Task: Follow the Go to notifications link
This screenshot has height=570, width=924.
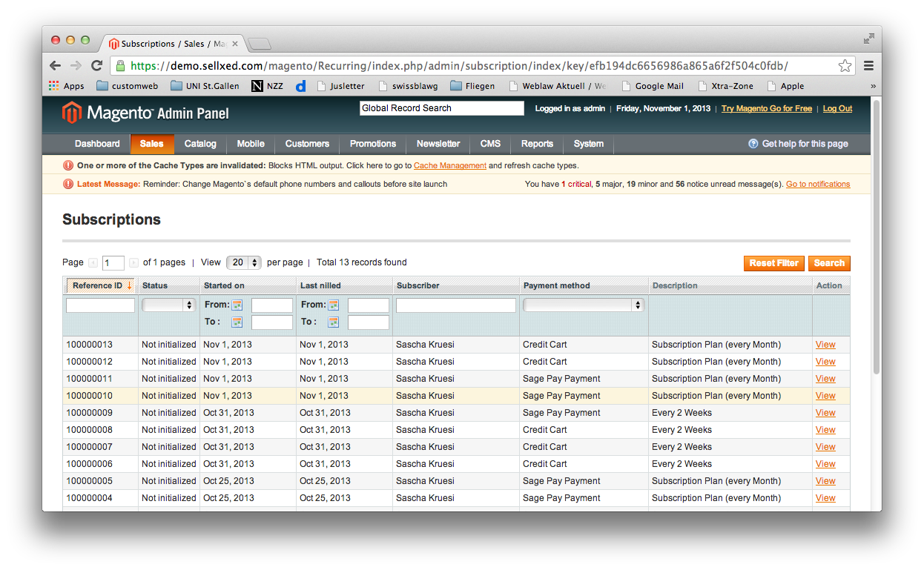Action: 818,184
